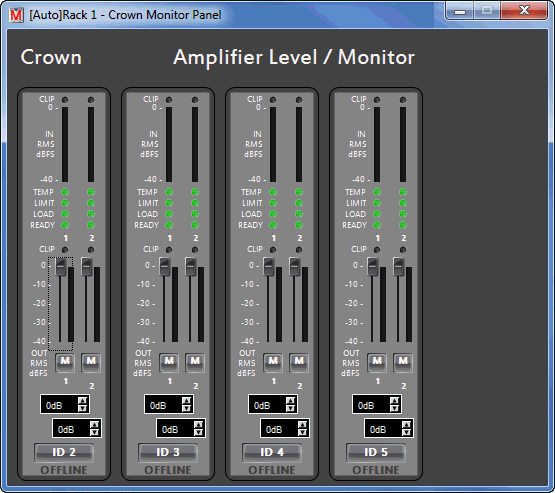Click the OFFLINE status under ID 5
555x493 pixels.
pos(376,470)
